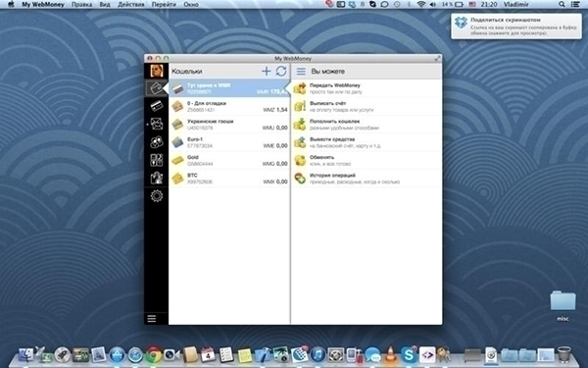Click the user avatar at the sidebar top

(157, 71)
